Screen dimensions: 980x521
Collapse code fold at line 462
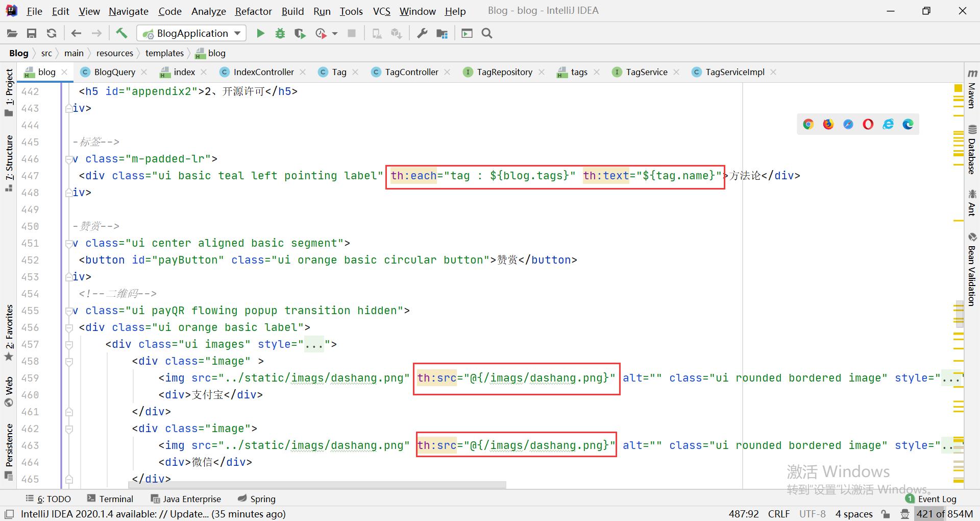point(69,429)
